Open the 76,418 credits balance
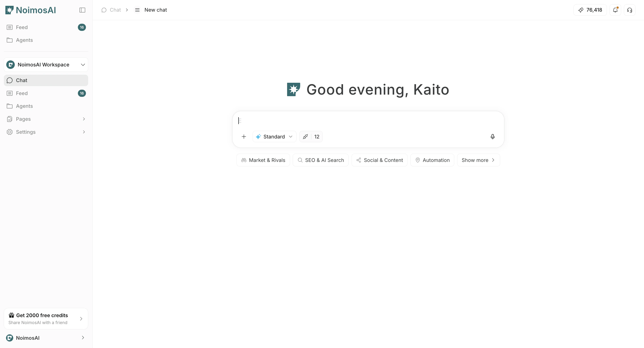 tap(590, 10)
